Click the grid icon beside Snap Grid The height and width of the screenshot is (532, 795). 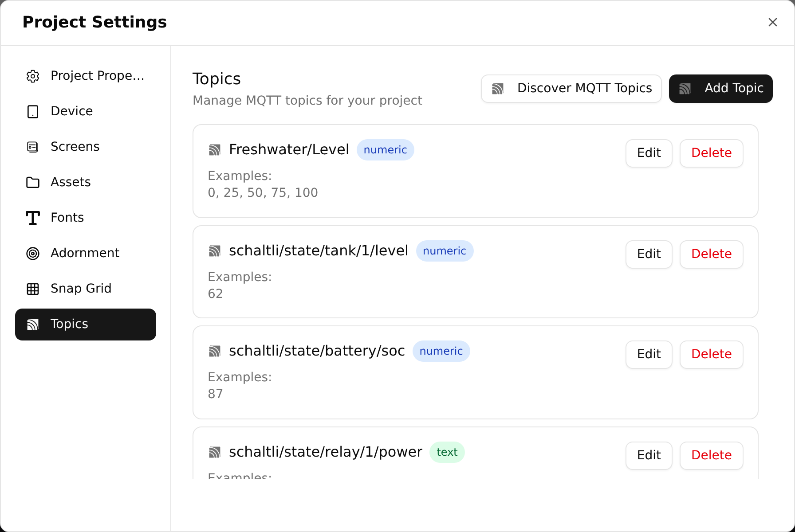pyautogui.click(x=33, y=289)
